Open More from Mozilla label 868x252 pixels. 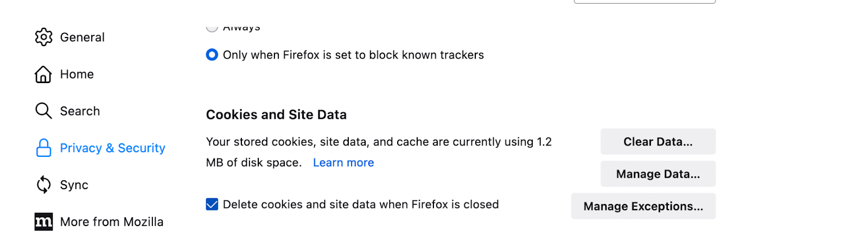tap(112, 222)
